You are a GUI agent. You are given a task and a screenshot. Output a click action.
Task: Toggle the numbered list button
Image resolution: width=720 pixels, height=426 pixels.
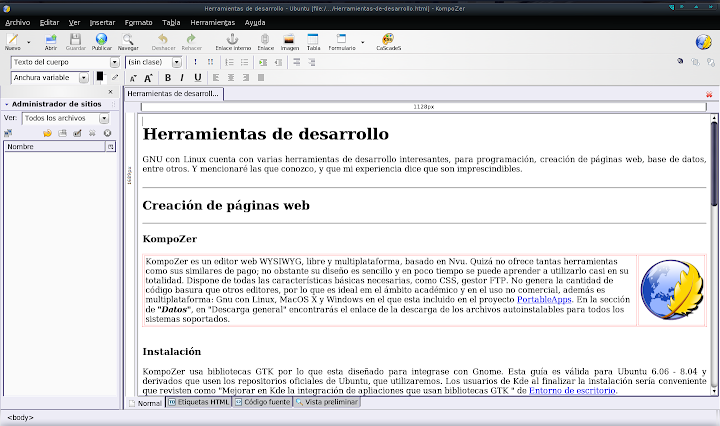click(x=230, y=62)
